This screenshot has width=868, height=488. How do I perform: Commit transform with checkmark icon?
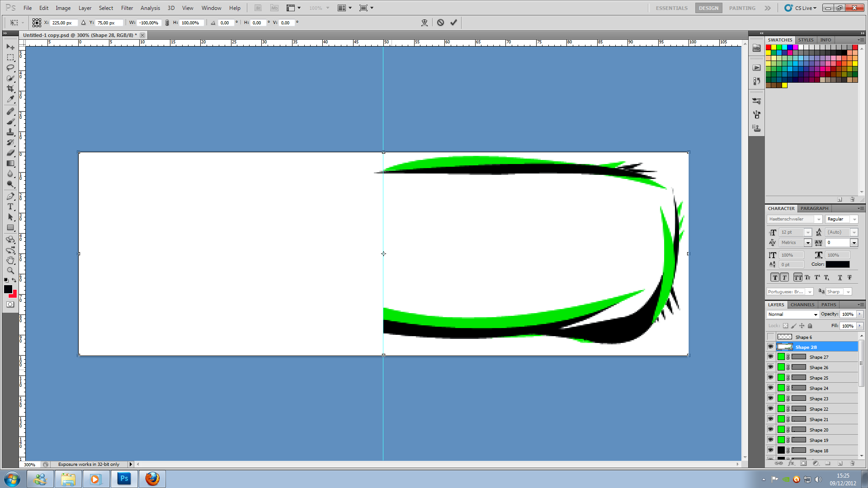pyautogui.click(x=453, y=23)
